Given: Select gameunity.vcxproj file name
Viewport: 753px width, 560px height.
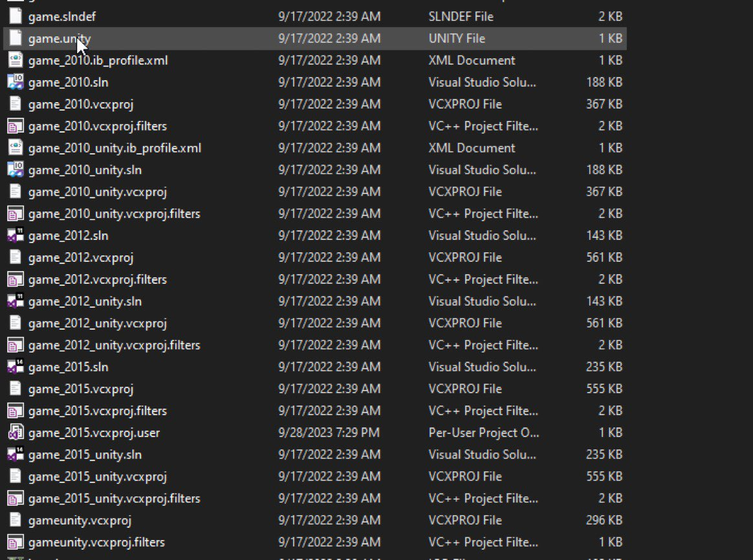Looking at the screenshot, I should pyautogui.click(x=80, y=520).
